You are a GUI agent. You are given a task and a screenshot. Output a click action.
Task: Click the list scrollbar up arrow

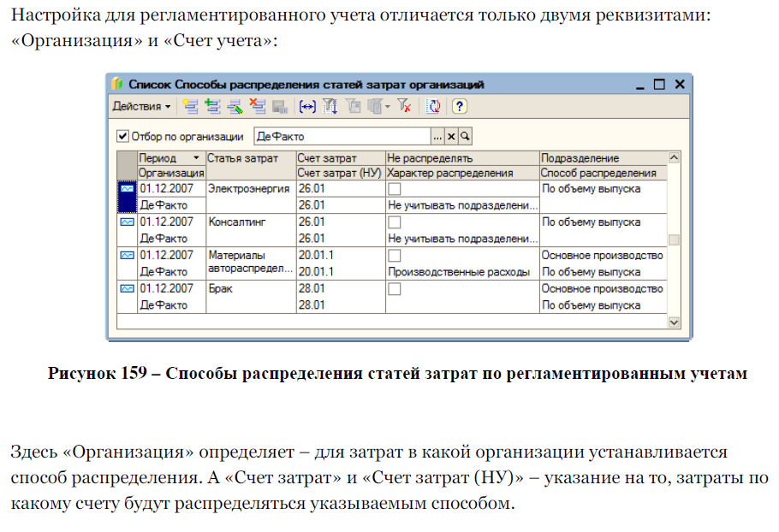[674, 158]
